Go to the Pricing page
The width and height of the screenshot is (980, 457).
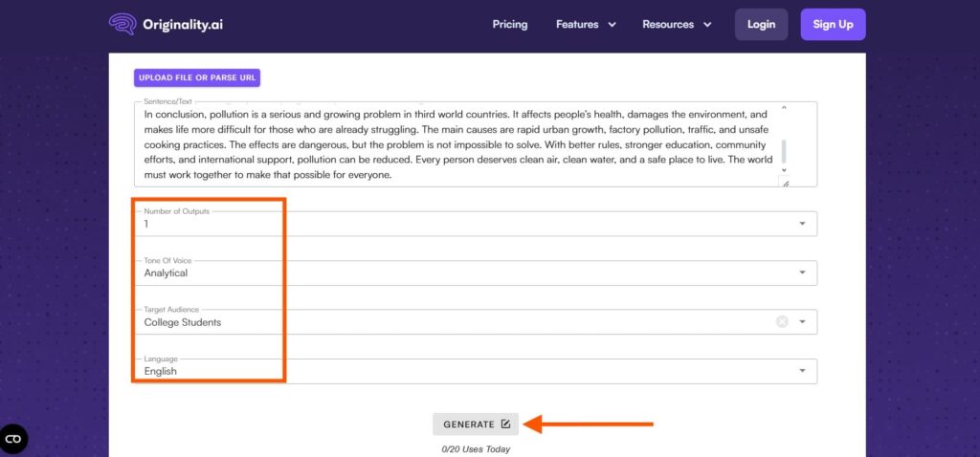[x=510, y=25]
